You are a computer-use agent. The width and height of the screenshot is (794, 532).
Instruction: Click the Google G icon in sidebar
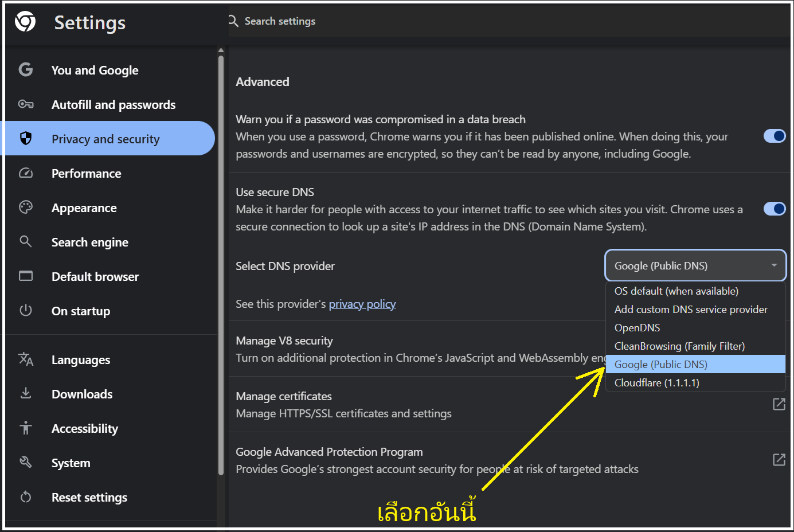click(x=26, y=69)
